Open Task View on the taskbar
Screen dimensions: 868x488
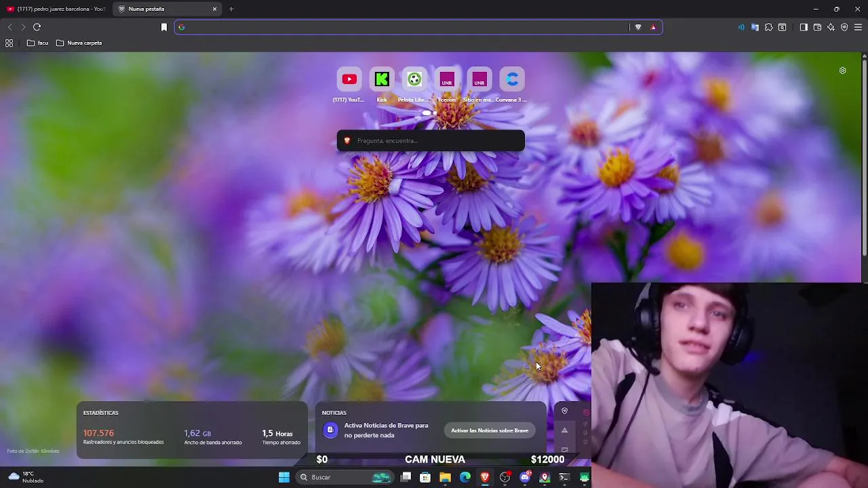pos(406,477)
